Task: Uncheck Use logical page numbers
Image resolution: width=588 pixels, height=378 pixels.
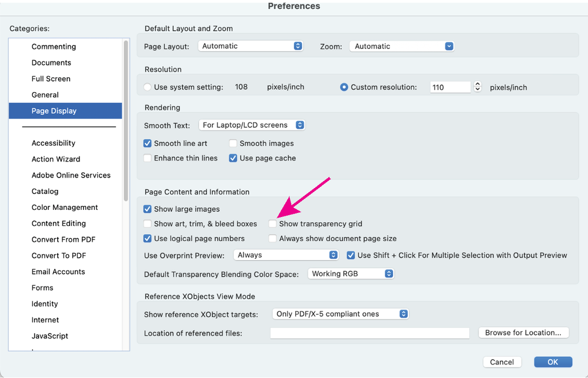Action: tap(147, 238)
